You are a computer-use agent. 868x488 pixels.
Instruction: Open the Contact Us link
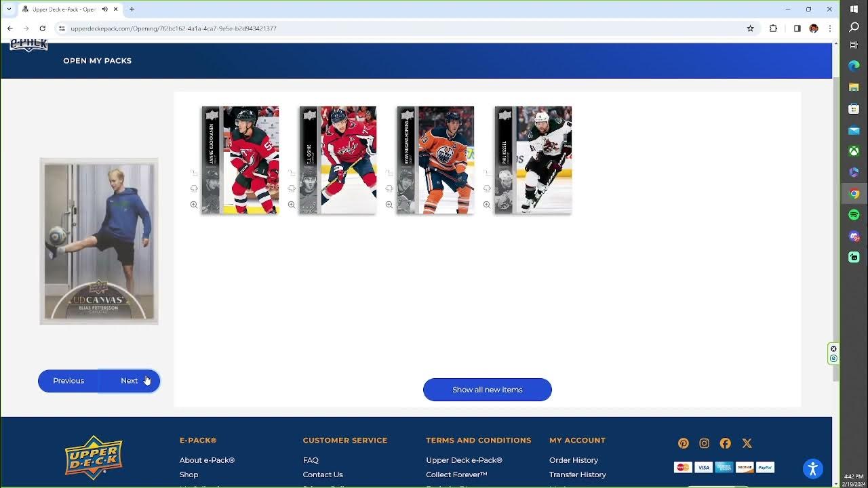point(323,474)
